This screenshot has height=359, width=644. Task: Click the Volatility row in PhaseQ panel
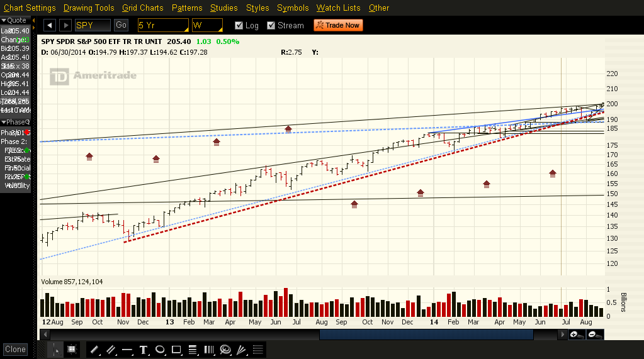click(16, 185)
